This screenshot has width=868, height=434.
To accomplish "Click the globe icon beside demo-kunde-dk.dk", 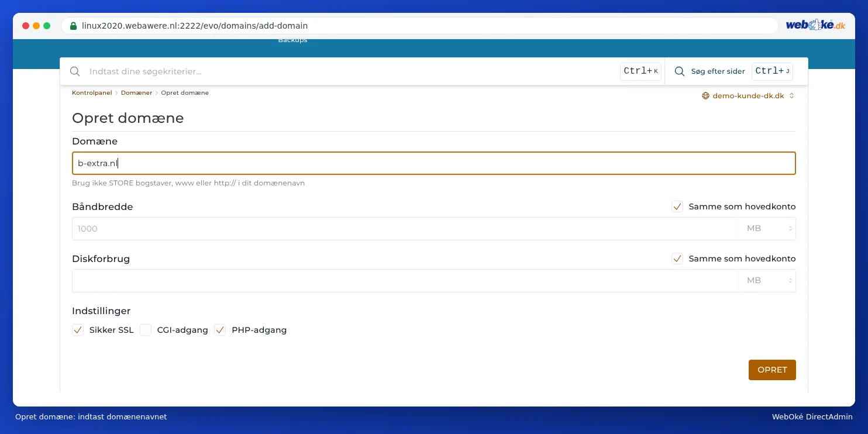I will [x=705, y=96].
